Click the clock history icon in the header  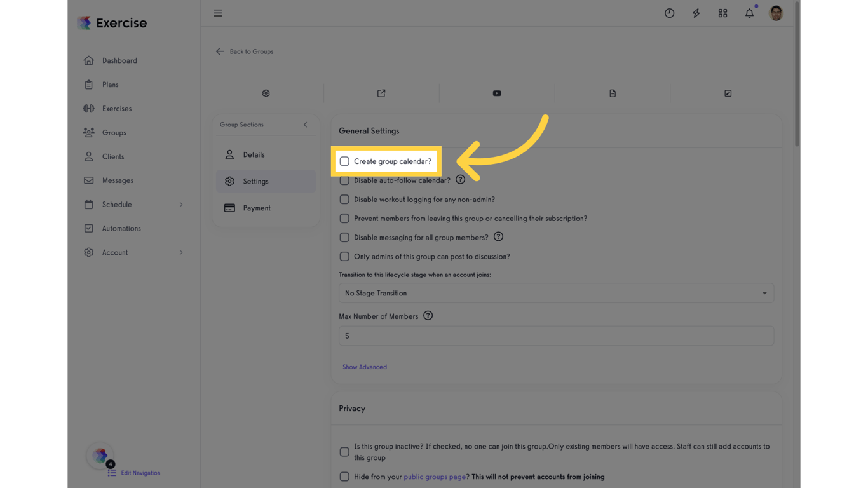coord(669,13)
